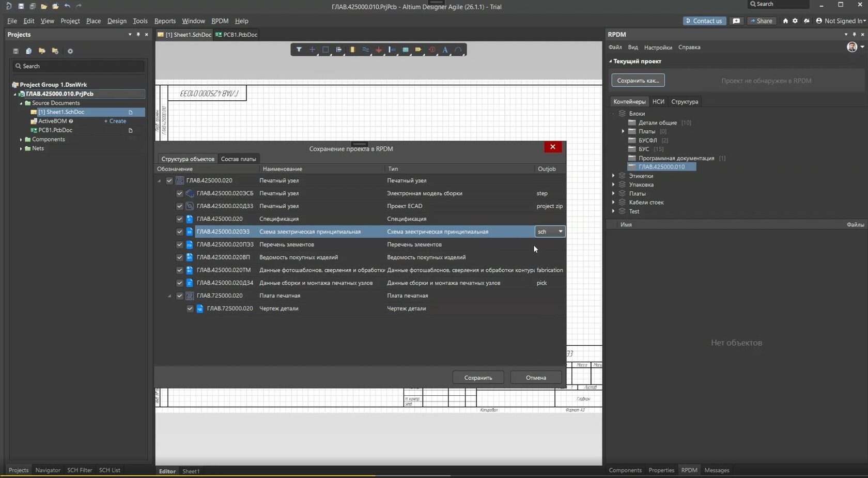The width and height of the screenshot is (868, 478).
Task: Click the Contact us button
Action: pyautogui.click(x=704, y=21)
